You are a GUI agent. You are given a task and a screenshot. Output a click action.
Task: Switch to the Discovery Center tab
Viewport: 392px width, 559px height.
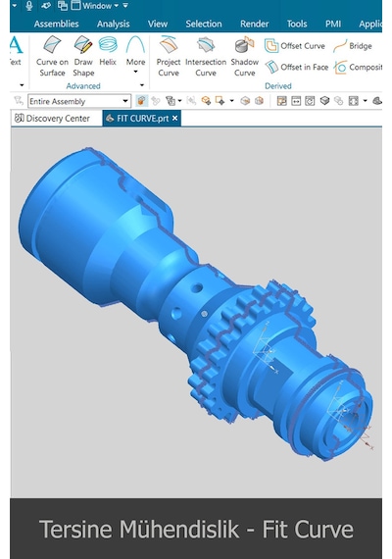point(53,119)
